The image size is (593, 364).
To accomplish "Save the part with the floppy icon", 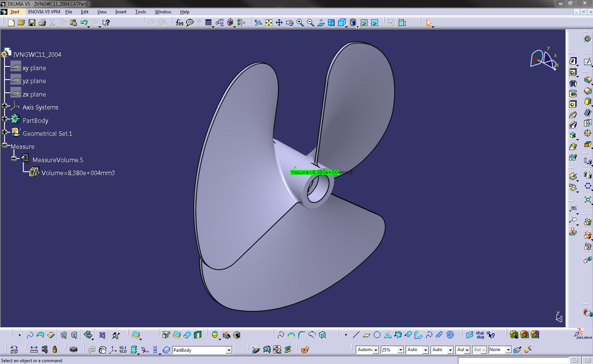I will pos(32,23).
